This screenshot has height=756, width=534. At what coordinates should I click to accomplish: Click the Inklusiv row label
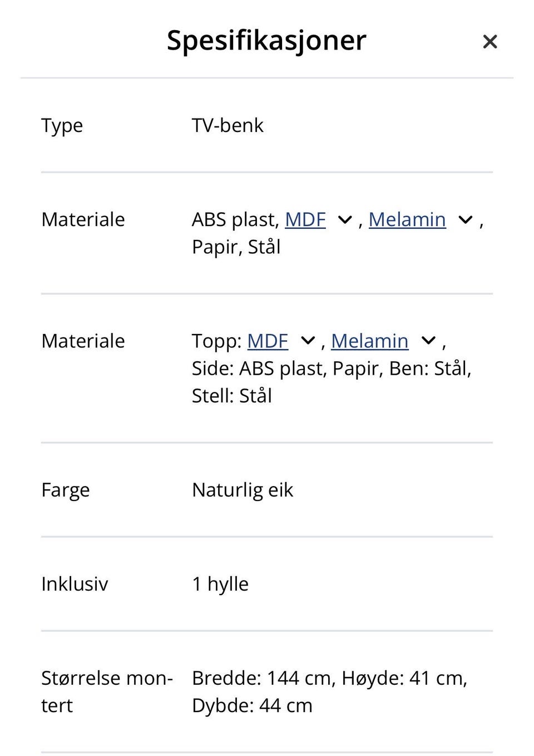[x=75, y=584]
